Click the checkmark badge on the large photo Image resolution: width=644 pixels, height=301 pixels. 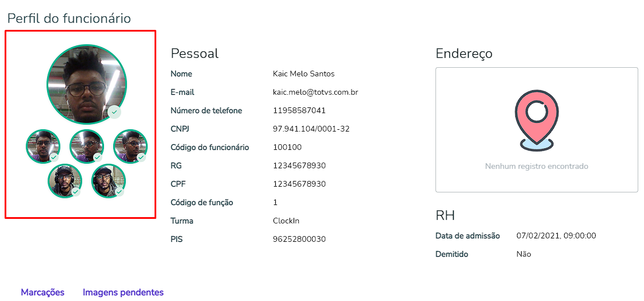point(114,112)
